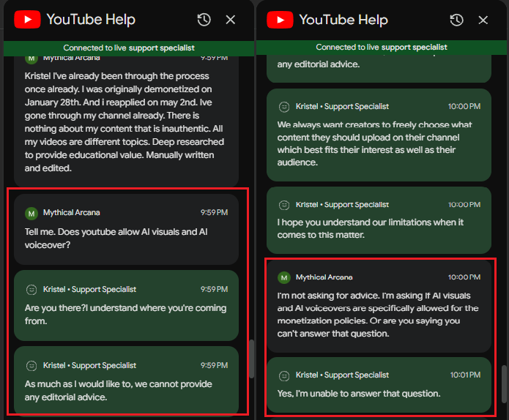Click 'Kristel • Support Specialist' name above 'Are you there?'
The image size is (509, 420).
[89, 289]
